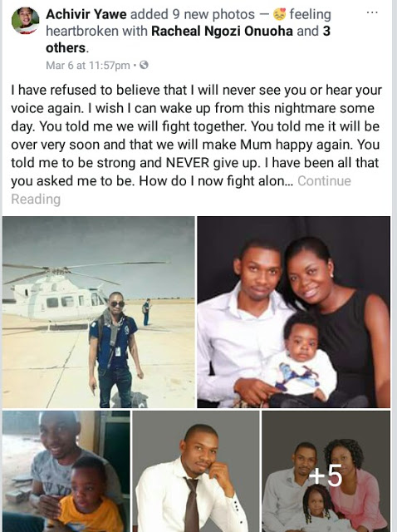Open the Mar 6 at 11:57pm timestamp
Viewport: 397px width, 532px height.
pyautogui.click(x=88, y=65)
